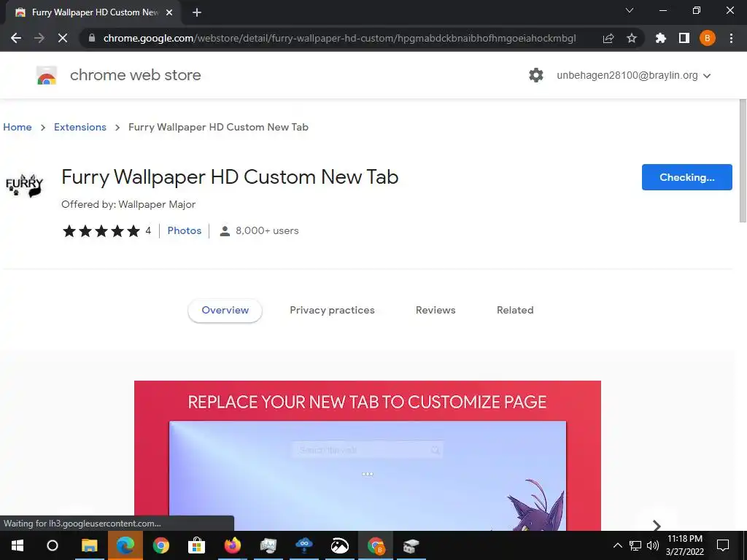Open the Related tab
The height and width of the screenshot is (560, 747).
(x=515, y=310)
